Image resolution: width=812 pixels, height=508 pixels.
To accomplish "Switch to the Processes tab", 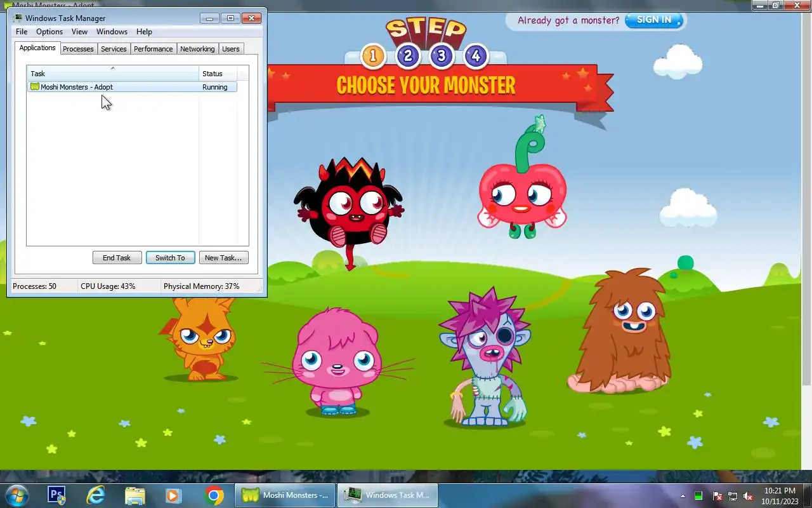I will pos(78,49).
